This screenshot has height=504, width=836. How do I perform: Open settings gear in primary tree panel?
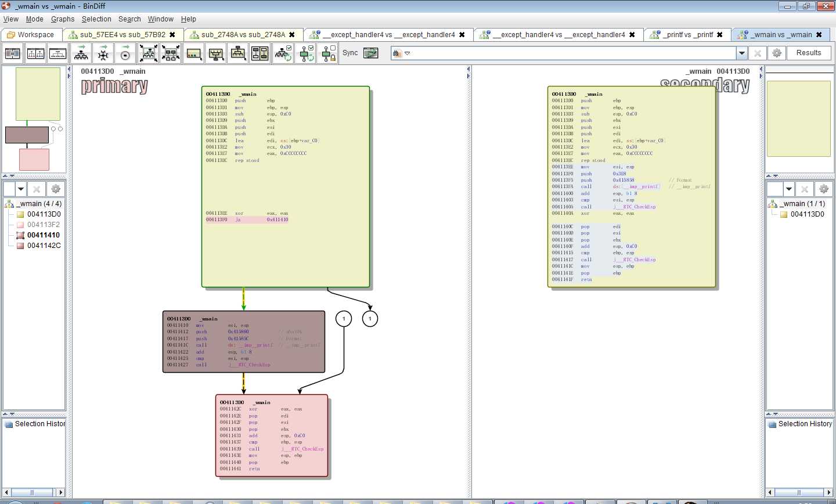point(56,189)
